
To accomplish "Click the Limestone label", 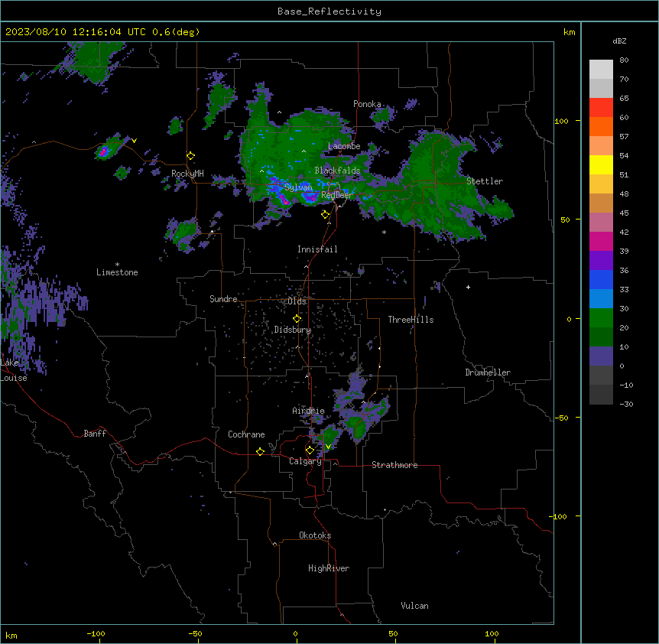I will pyautogui.click(x=117, y=272).
